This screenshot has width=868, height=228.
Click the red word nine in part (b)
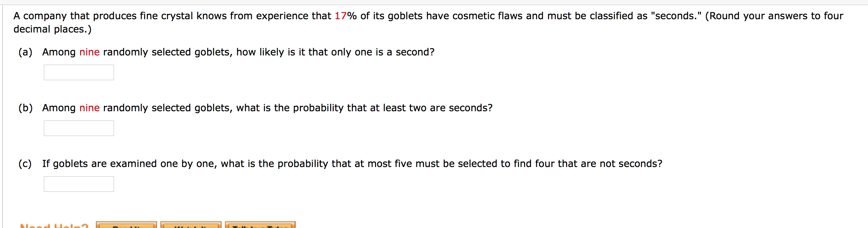point(90,108)
